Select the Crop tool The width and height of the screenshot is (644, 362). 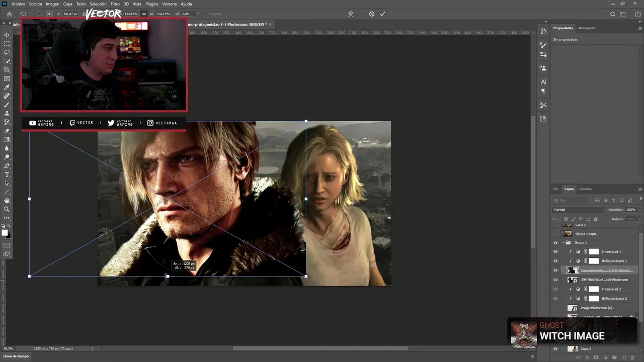(7, 70)
